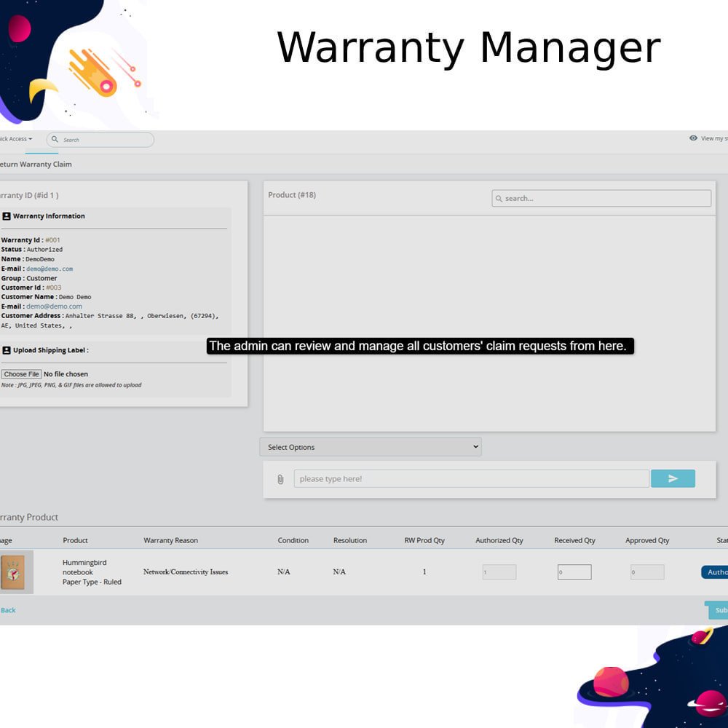
Task: Click the eye icon next to View my store
Action: point(693,138)
